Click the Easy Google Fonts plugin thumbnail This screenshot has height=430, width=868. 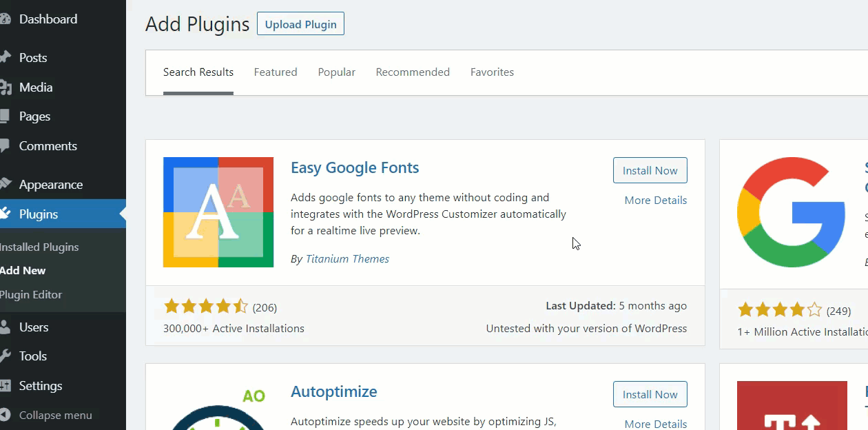click(218, 212)
